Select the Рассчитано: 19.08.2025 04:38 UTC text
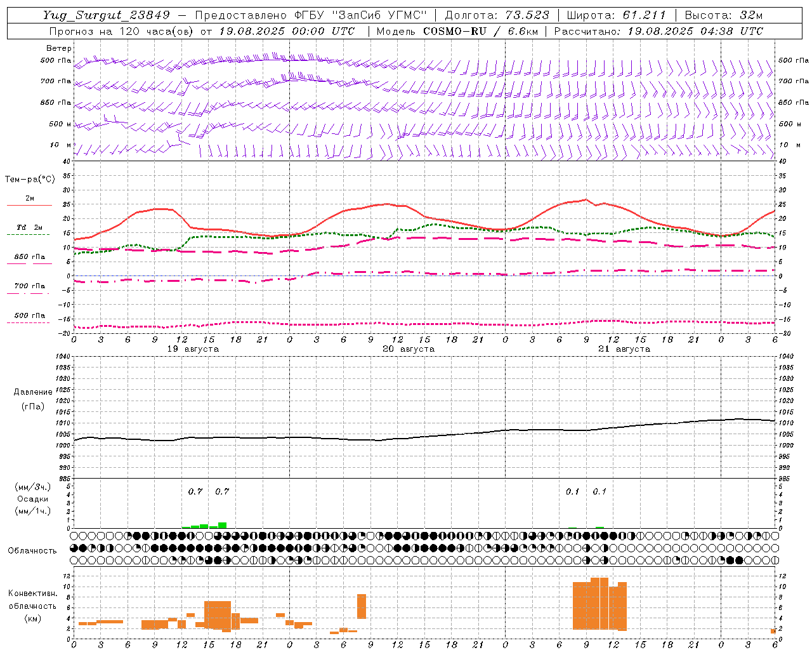This screenshot has height=650, width=812. (x=658, y=31)
